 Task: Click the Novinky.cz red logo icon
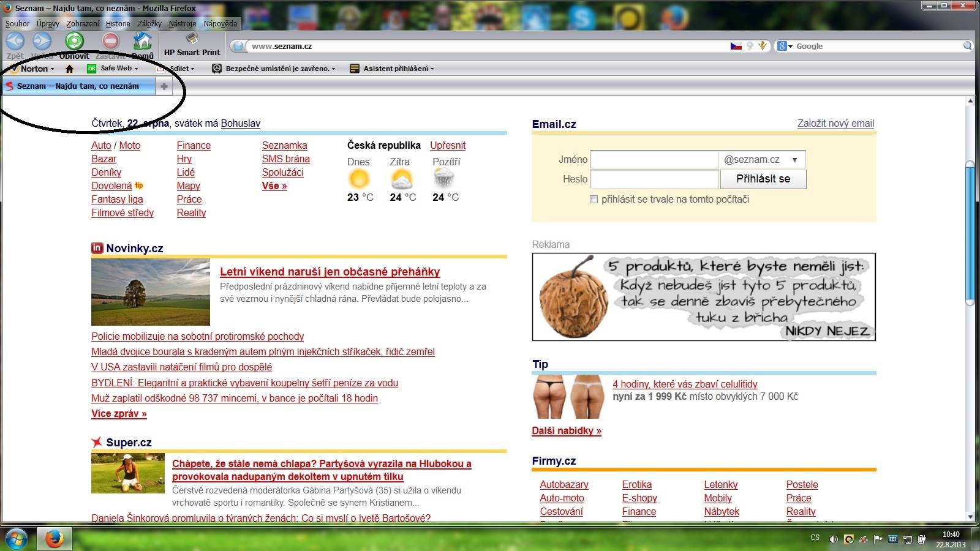click(97, 247)
